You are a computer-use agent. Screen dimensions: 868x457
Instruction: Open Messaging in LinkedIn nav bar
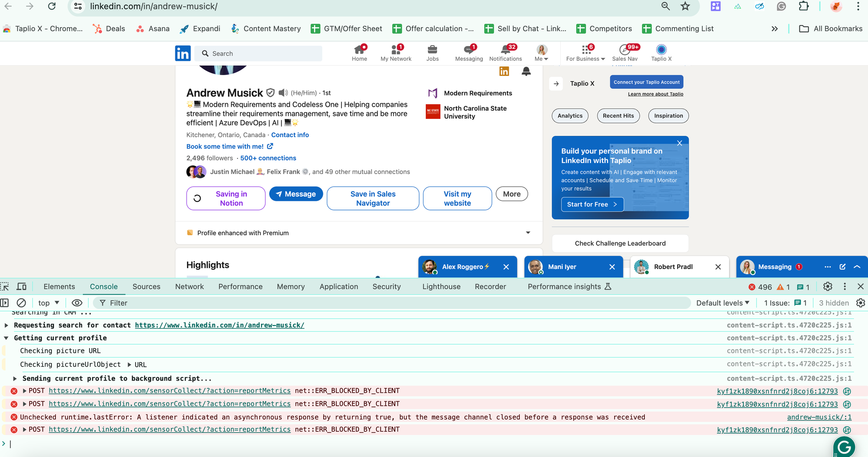click(469, 53)
